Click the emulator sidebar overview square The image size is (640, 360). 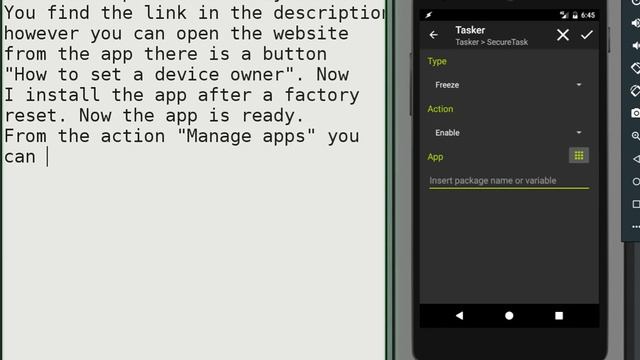[x=636, y=204]
